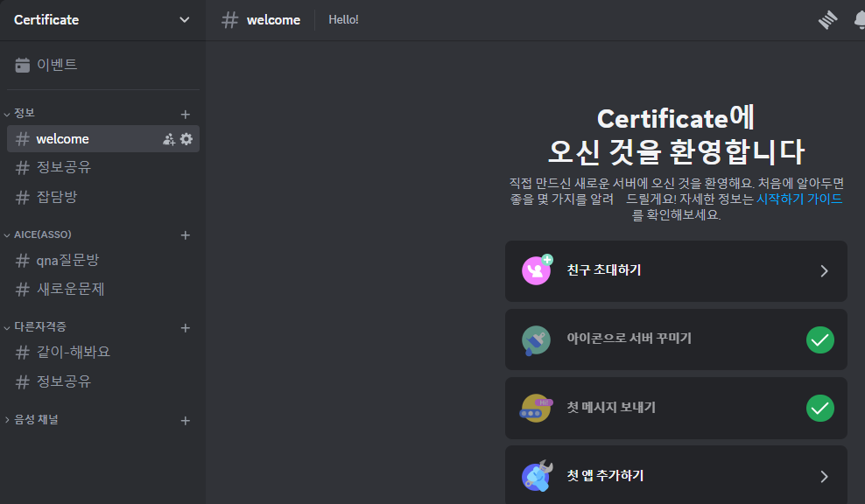Collapse the 다른자격증 category
This screenshot has height=504, width=865.
[35, 327]
